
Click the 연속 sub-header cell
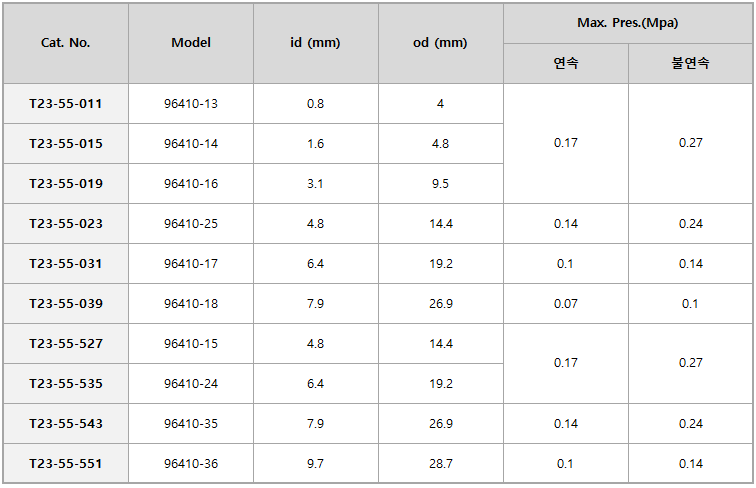click(x=566, y=63)
